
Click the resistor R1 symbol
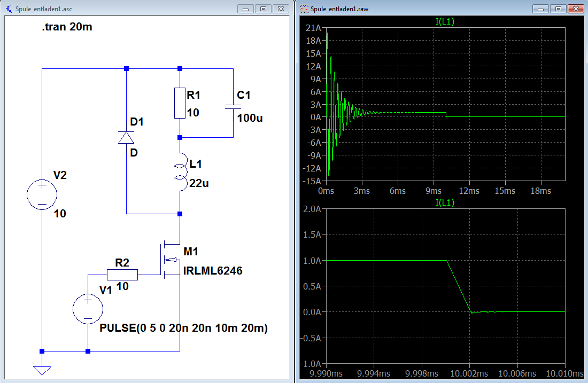pyautogui.click(x=180, y=103)
